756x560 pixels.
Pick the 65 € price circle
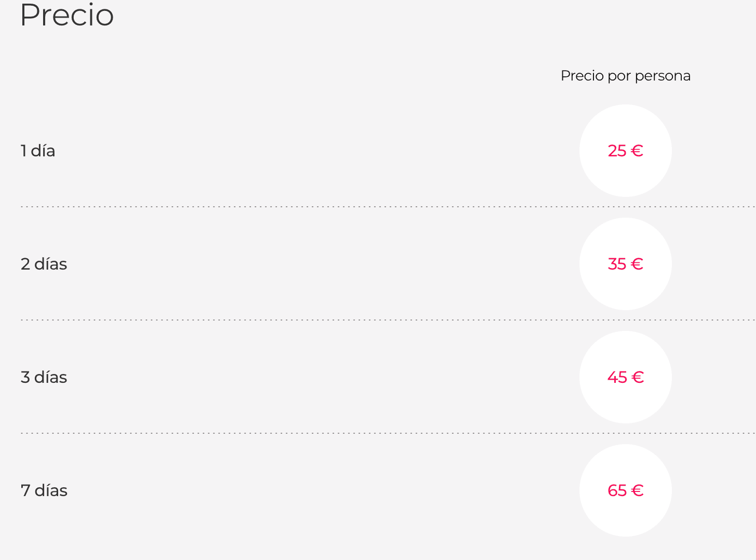point(626,490)
